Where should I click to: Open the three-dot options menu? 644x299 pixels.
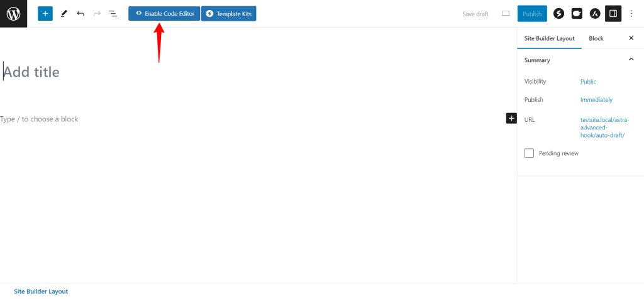click(x=631, y=14)
